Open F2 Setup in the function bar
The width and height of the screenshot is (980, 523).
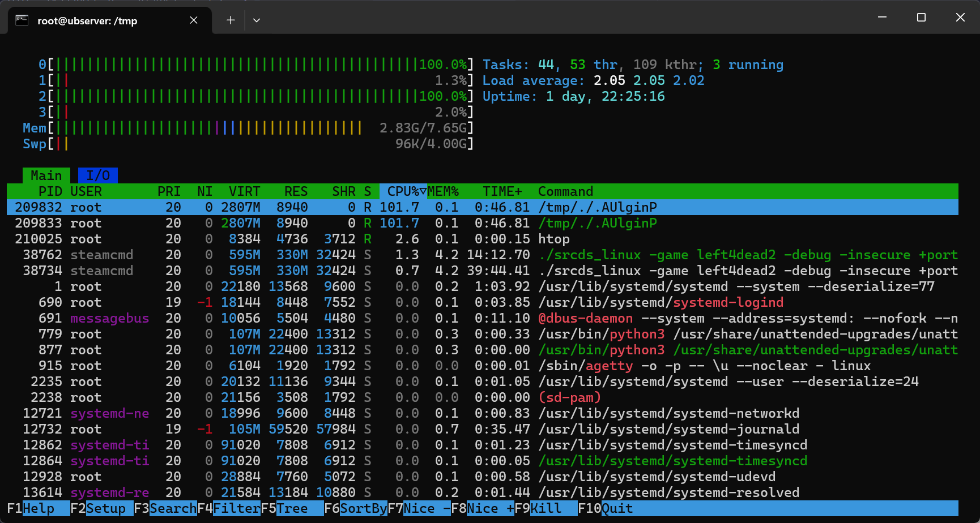(x=102, y=508)
